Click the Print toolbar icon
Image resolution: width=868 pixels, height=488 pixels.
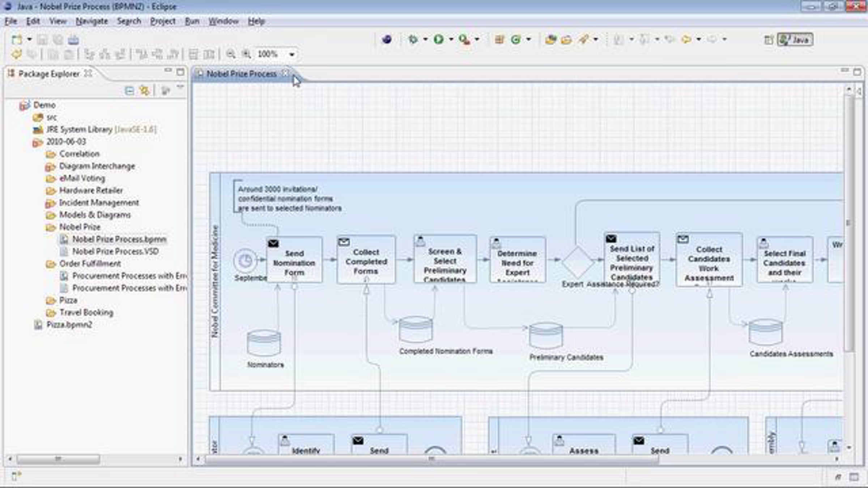(73, 39)
